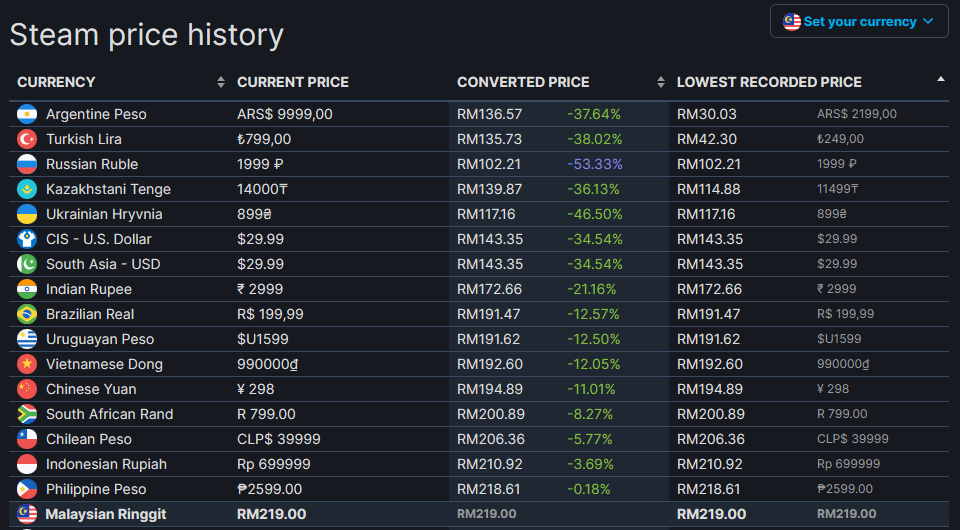Sort by Converted Price column arrows
This screenshot has height=530, width=960.
point(661,82)
